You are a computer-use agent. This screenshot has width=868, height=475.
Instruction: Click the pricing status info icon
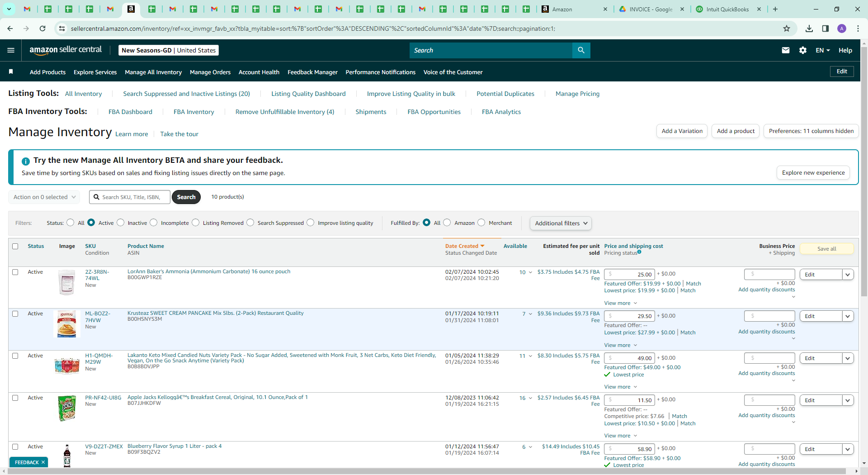639,252
